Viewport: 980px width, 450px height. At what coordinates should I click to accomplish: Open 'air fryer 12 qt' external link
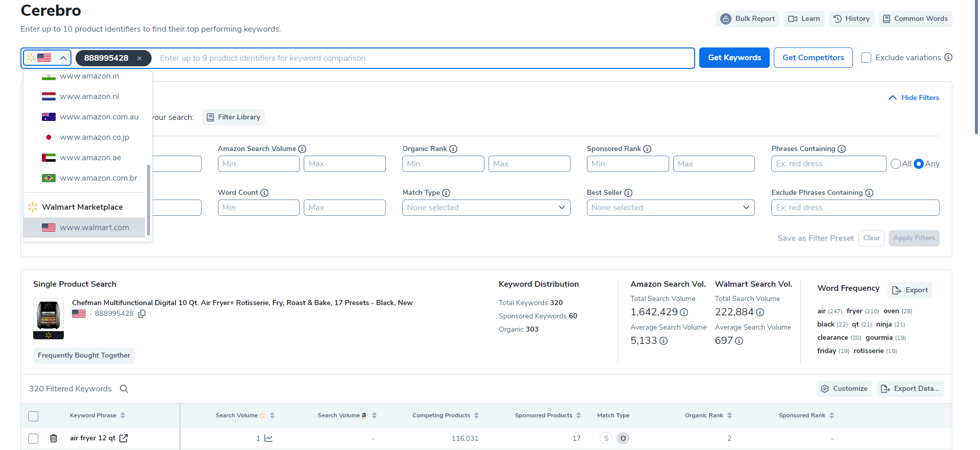point(124,438)
